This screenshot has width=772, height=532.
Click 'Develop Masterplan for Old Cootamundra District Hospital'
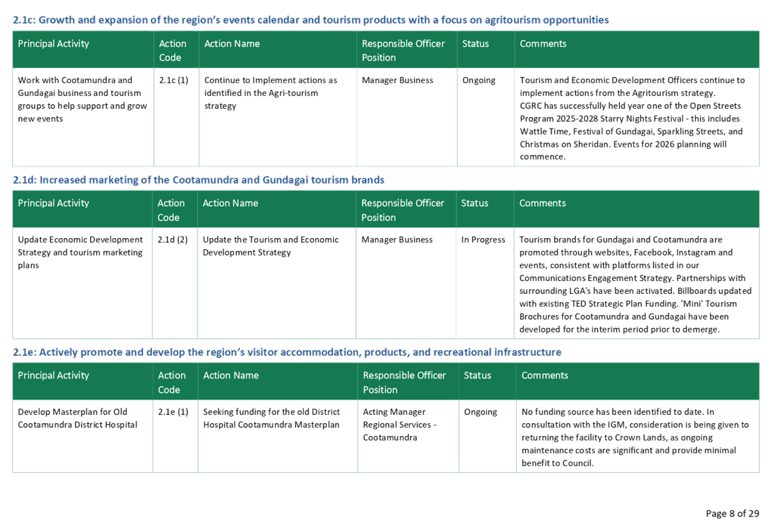point(78,418)
